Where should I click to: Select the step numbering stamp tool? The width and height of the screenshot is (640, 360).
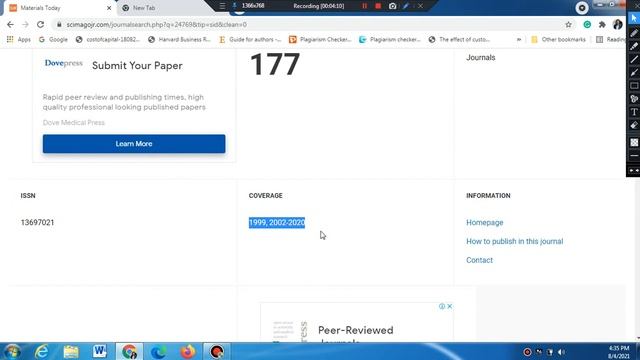(x=633, y=99)
